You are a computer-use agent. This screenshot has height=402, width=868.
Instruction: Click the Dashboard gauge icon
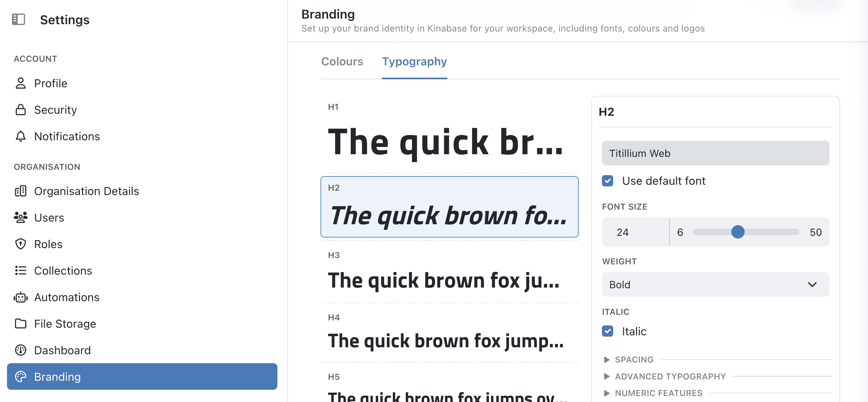(21, 350)
